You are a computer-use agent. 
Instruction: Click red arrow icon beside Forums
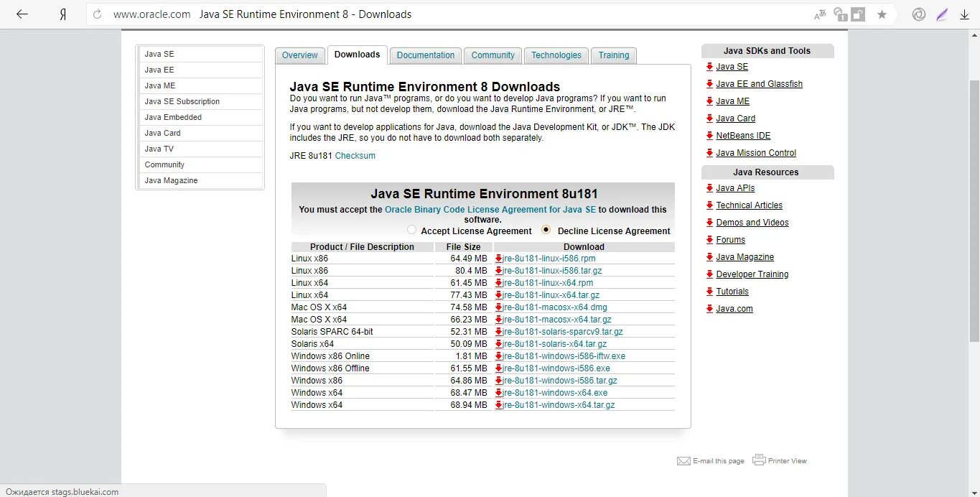coord(709,240)
